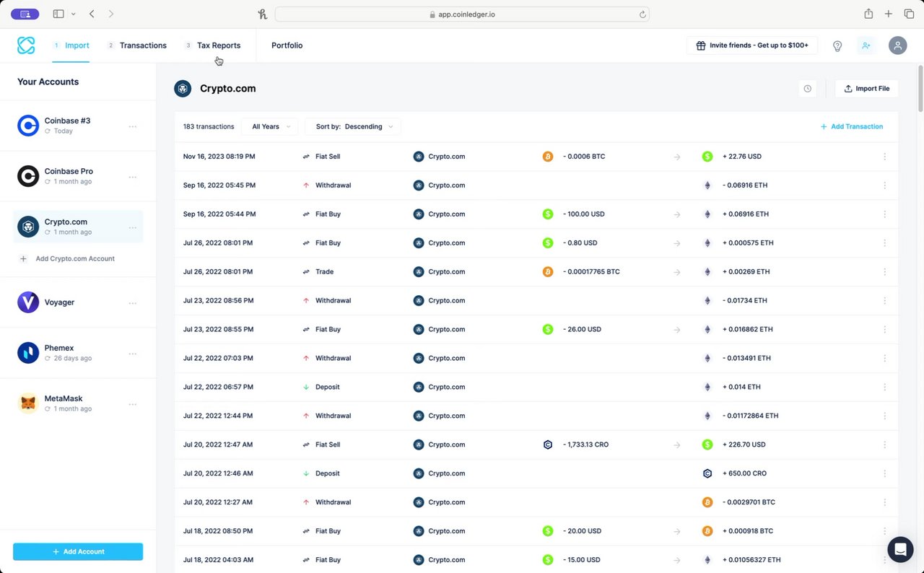Click the '- 0.01172864 ETH' amount
924x573 pixels.
[750, 416]
